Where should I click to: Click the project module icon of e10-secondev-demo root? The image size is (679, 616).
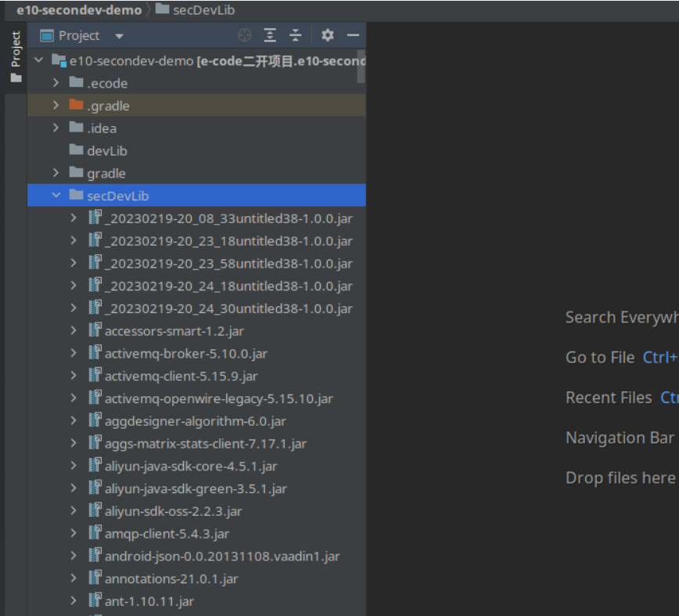pos(59,60)
